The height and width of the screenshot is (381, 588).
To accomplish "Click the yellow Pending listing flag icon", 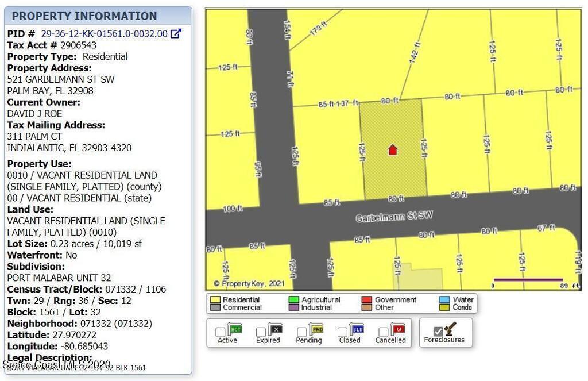I will [316, 329].
